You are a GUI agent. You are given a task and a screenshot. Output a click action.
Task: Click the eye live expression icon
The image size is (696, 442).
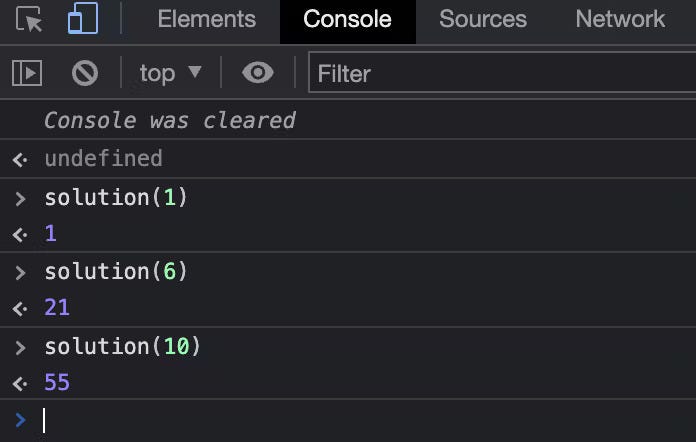coord(258,72)
